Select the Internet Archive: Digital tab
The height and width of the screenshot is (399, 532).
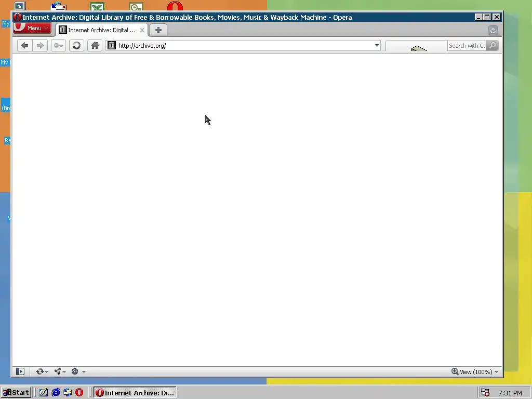click(102, 30)
